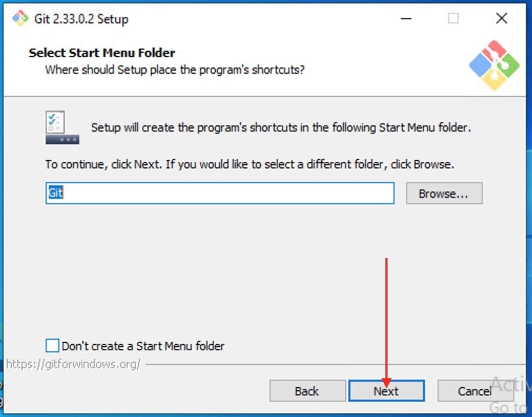532x417 pixels.
Task: Click the setup checklist icon beside the description
Action: pyautogui.click(x=63, y=128)
